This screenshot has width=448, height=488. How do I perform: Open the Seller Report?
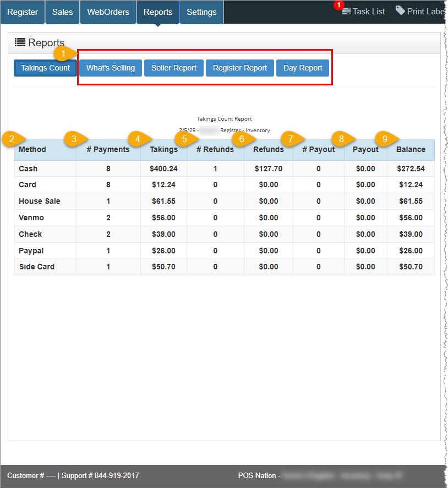(x=174, y=68)
